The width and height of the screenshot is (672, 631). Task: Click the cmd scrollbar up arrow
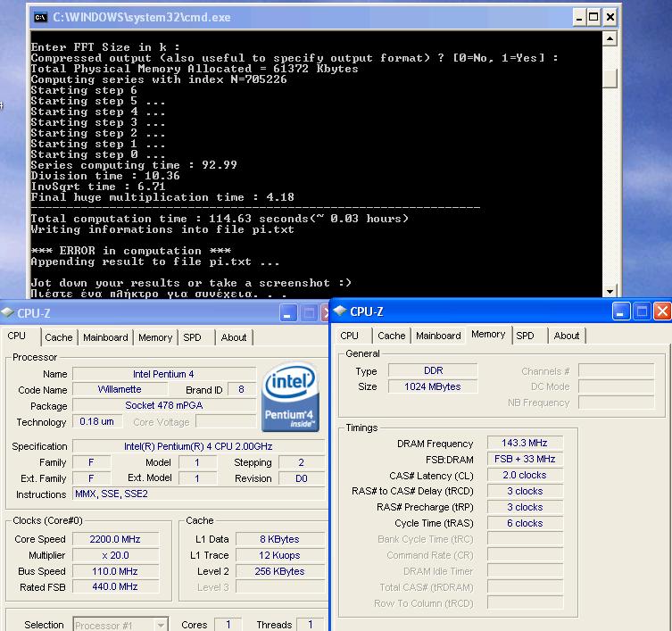tap(610, 39)
